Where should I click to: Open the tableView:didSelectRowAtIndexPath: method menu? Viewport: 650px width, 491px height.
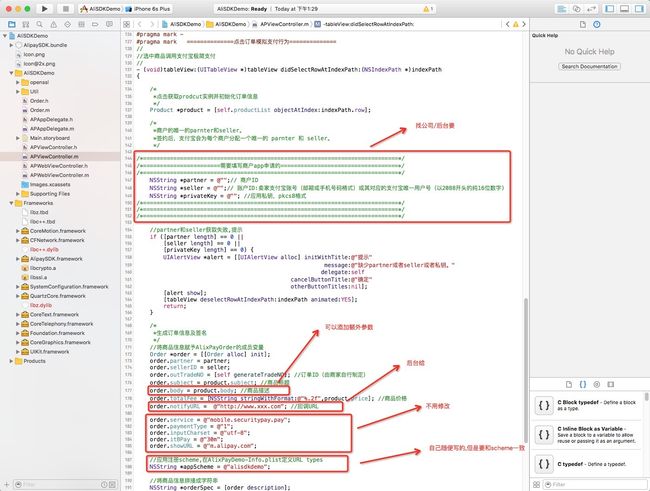pos(364,24)
